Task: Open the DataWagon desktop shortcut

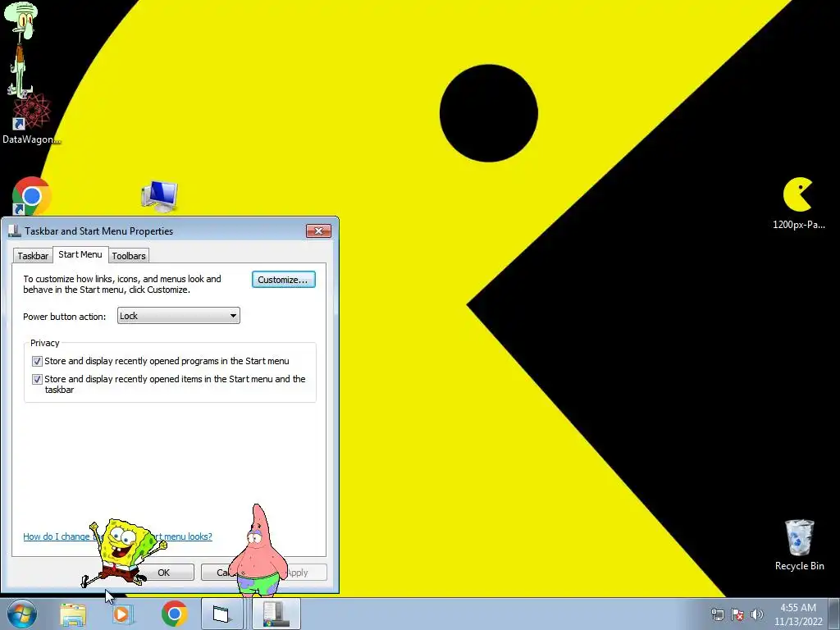Action: point(31,119)
